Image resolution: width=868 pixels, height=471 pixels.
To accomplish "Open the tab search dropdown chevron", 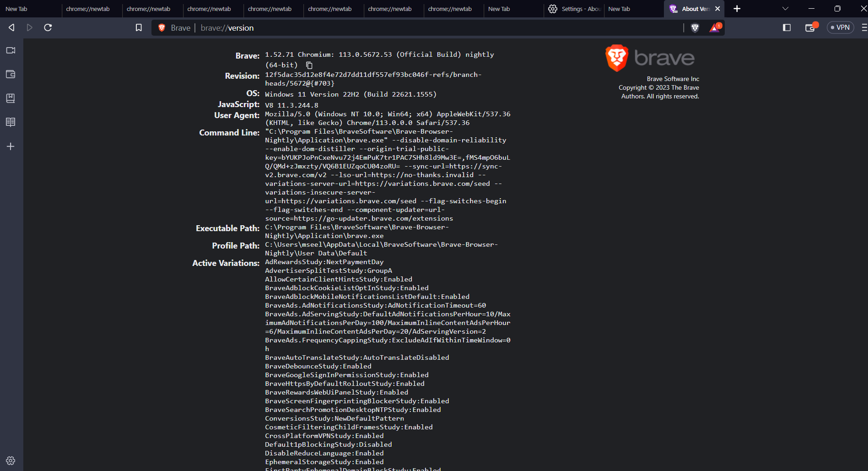I will 785,9.
